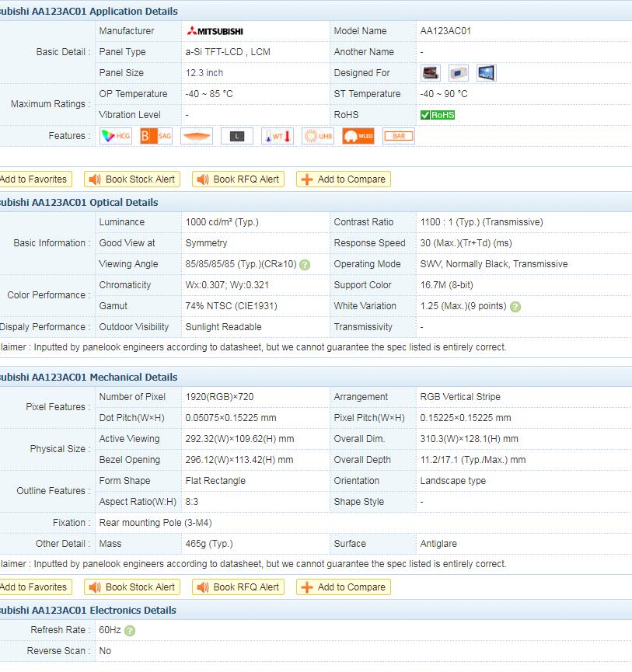Click upper Add to Compare button text
This screenshot has height=672, width=632.
coord(351,179)
